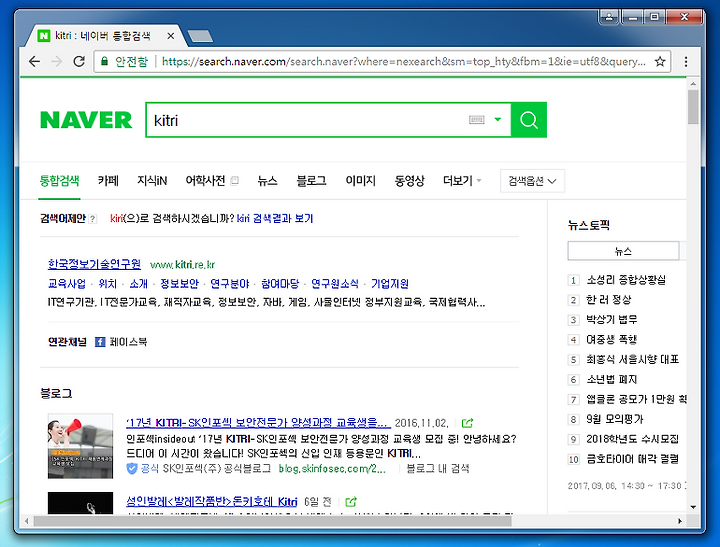Click news topic 한 러 정상

click(609, 300)
